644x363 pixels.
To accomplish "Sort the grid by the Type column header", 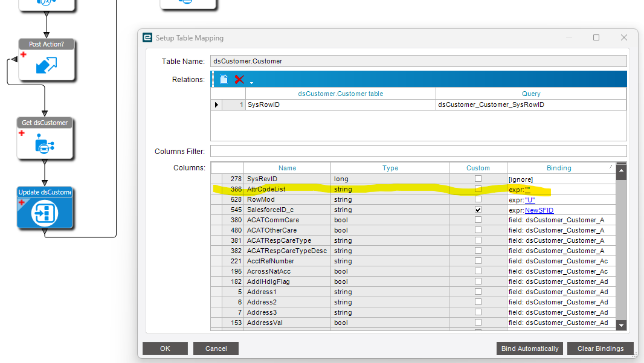I will pyautogui.click(x=390, y=168).
